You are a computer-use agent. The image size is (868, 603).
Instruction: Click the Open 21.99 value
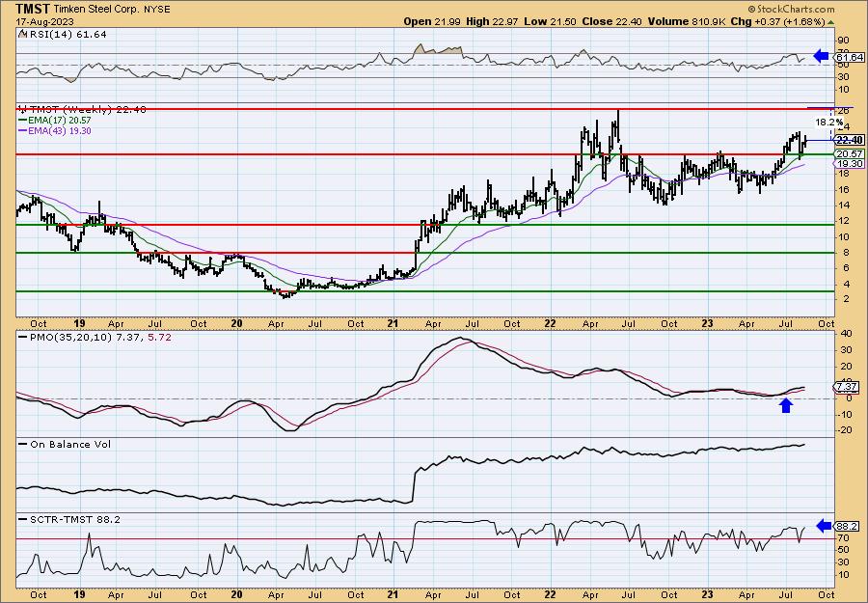point(432,21)
